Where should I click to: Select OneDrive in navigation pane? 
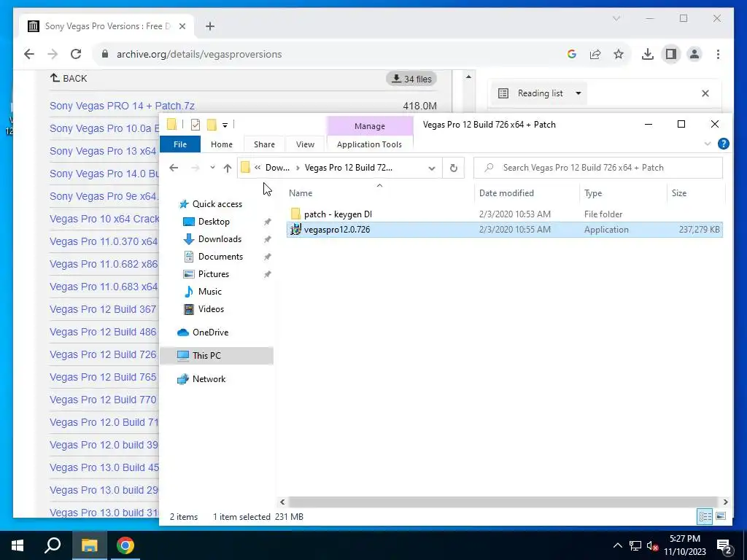(x=210, y=332)
